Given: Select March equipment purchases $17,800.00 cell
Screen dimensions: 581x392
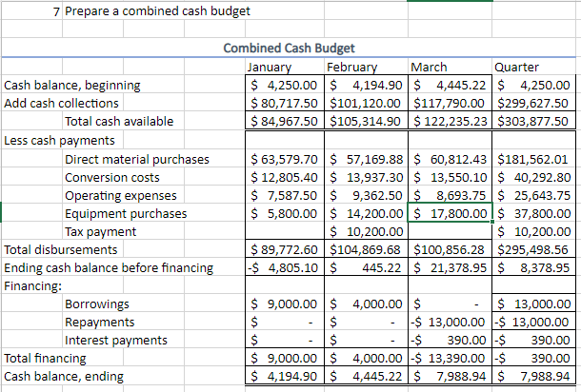Looking at the screenshot, I should pyautogui.click(x=451, y=213).
